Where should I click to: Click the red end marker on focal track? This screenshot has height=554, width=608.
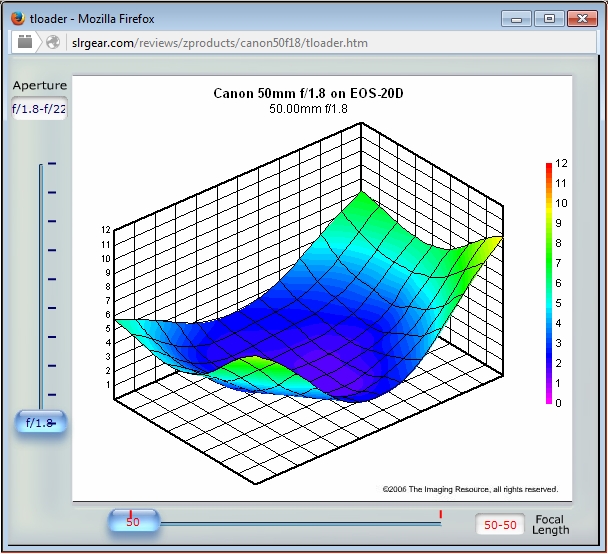tap(440, 514)
